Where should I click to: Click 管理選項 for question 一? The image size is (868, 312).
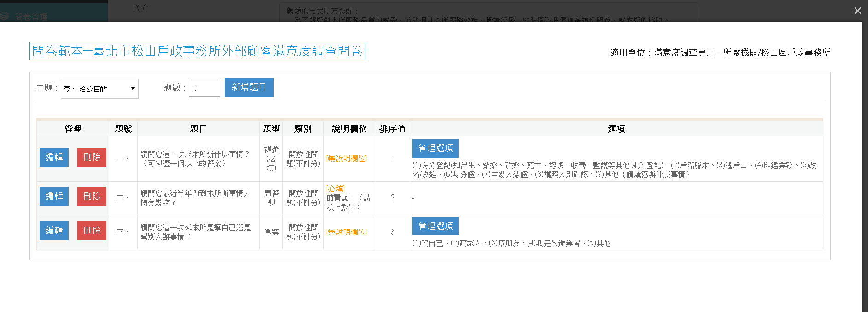pyautogui.click(x=435, y=148)
